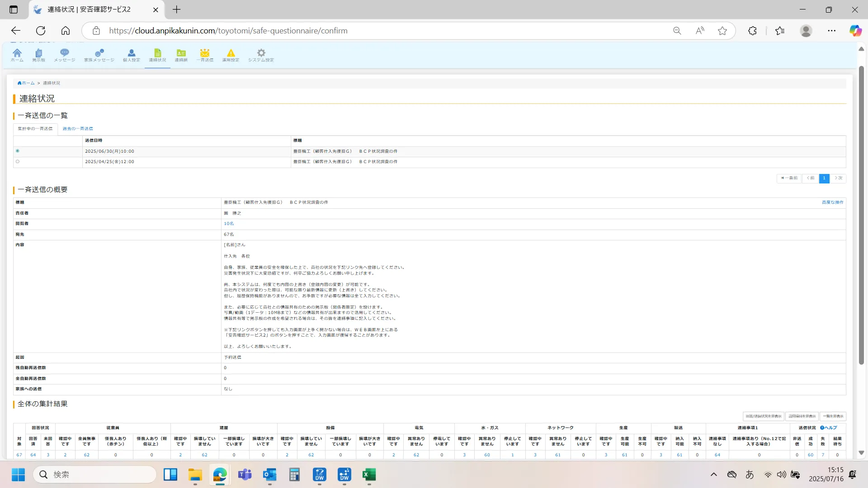Open a new browser tab
The width and height of the screenshot is (868, 488).
coord(177,9)
